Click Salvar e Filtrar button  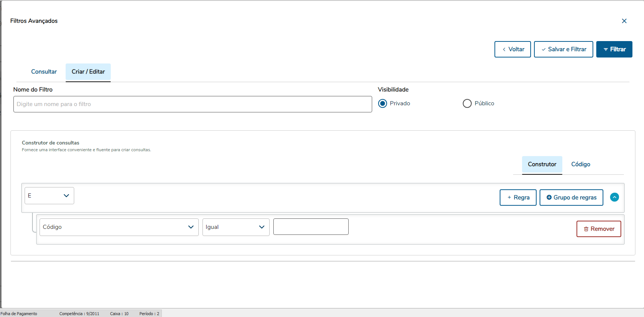coord(563,49)
